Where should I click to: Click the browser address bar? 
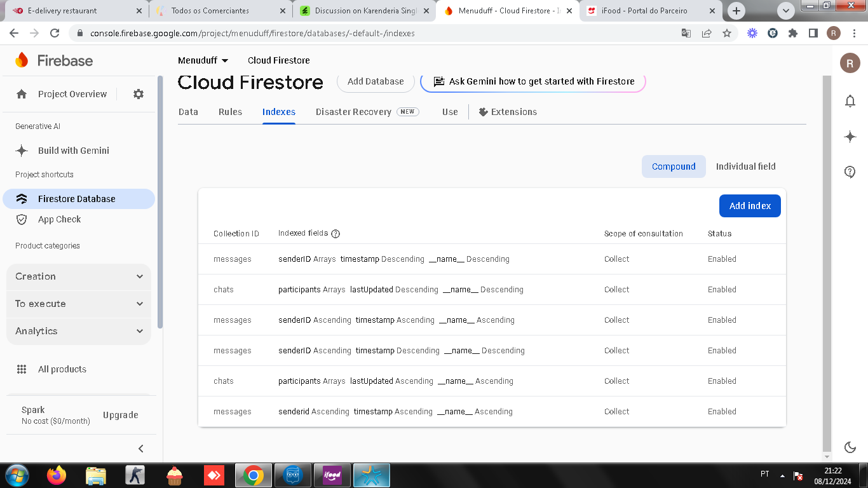click(375, 33)
